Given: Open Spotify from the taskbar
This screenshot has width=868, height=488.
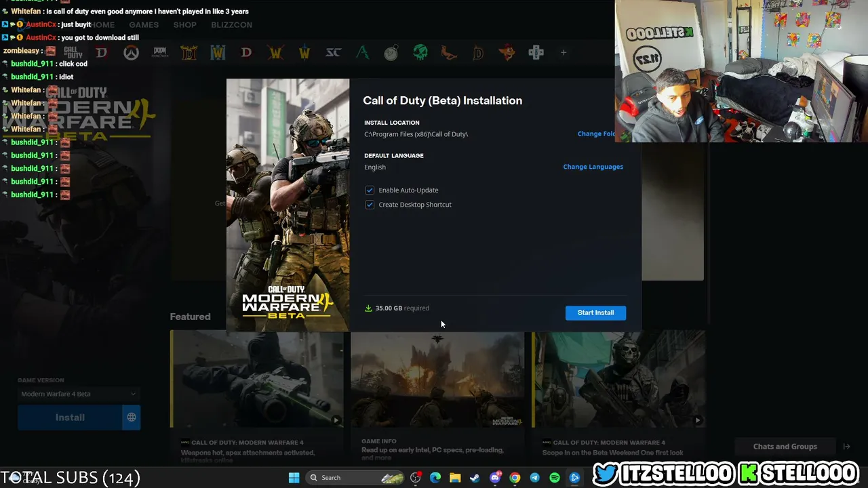Looking at the screenshot, I should (x=555, y=478).
